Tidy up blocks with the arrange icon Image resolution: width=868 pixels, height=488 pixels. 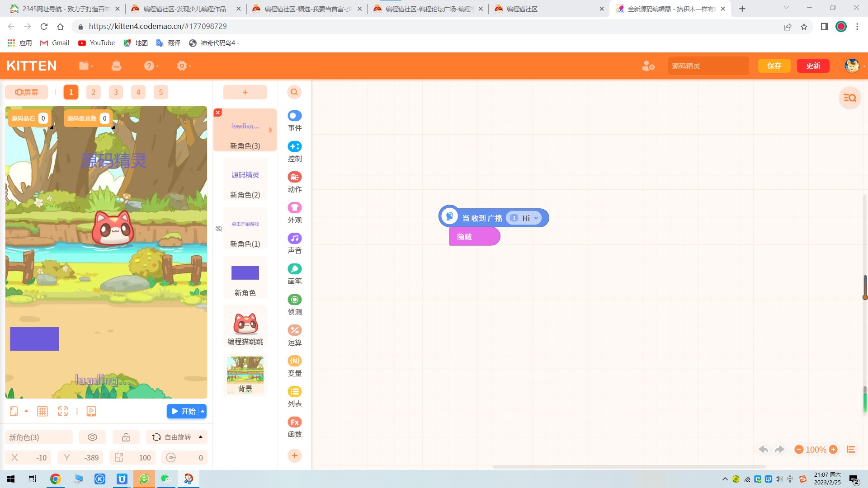851,450
